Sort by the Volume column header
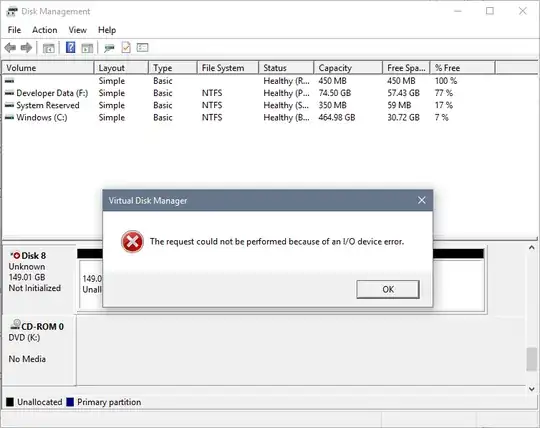540x428 pixels. [48, 68]
